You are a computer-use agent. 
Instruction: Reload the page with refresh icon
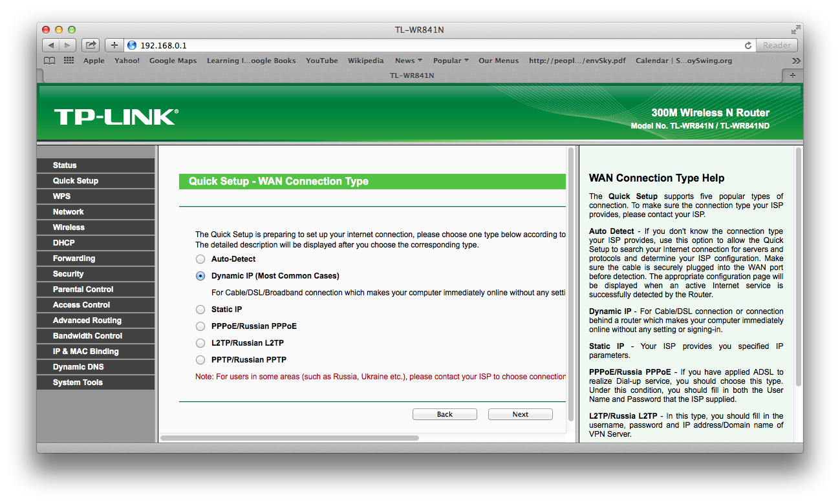(x=748, y=45)
